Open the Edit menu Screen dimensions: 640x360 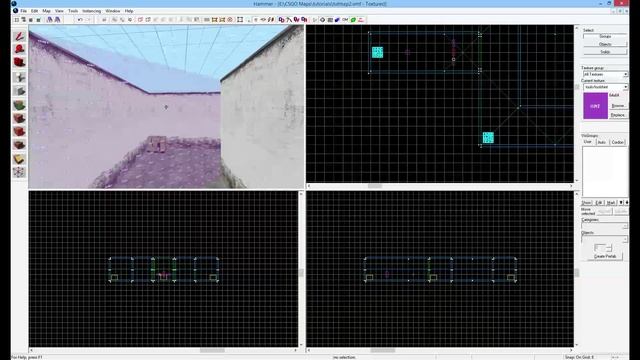(x=35, y=11)
